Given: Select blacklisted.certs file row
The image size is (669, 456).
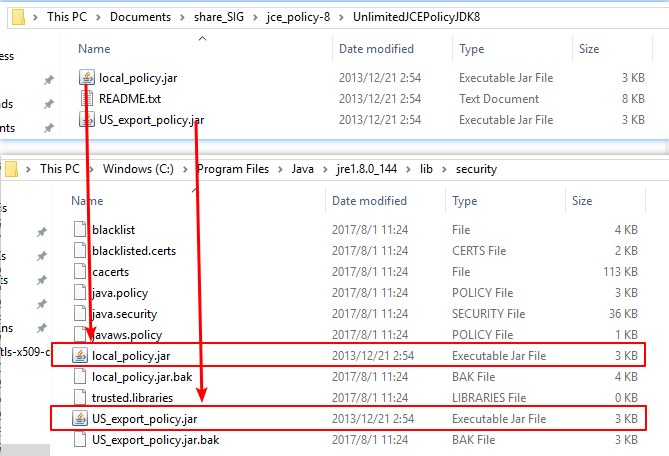Looking at the screenshot, I should (133, 251).
